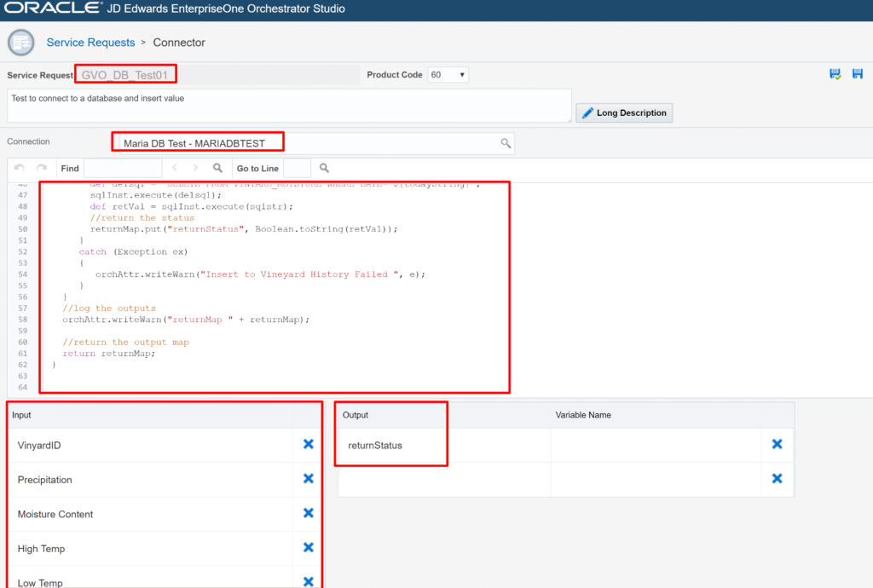
Task: Remove the Moisture Content input
Action: tap(309, 513)
